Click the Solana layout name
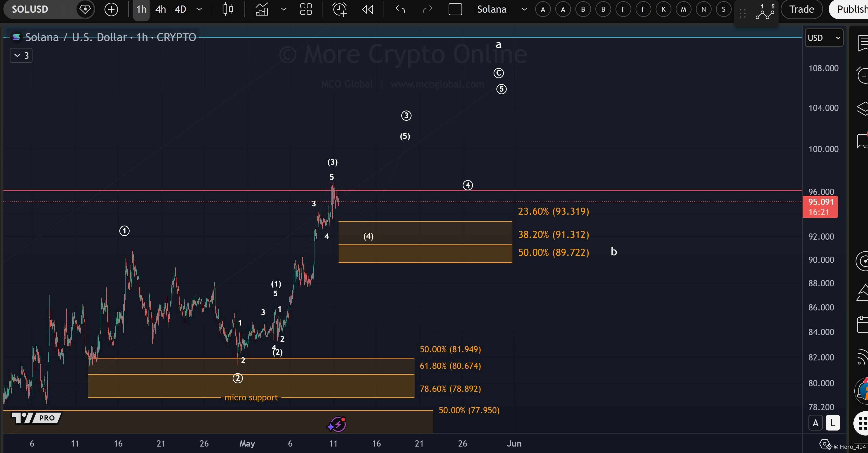The image size is (868, 453). (492, 9)
